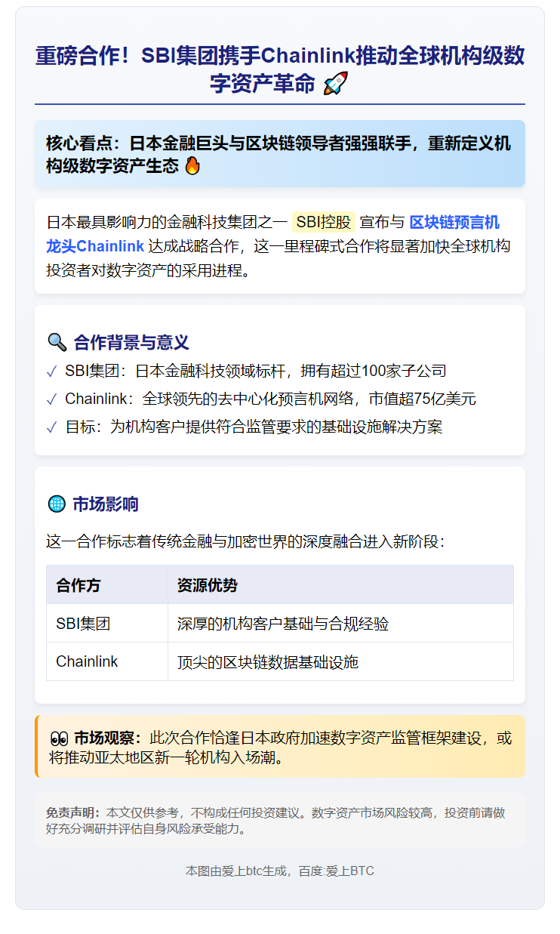
Task: Click the bullet text about 基础设施解决方案
Action: (x=253, y=427)
